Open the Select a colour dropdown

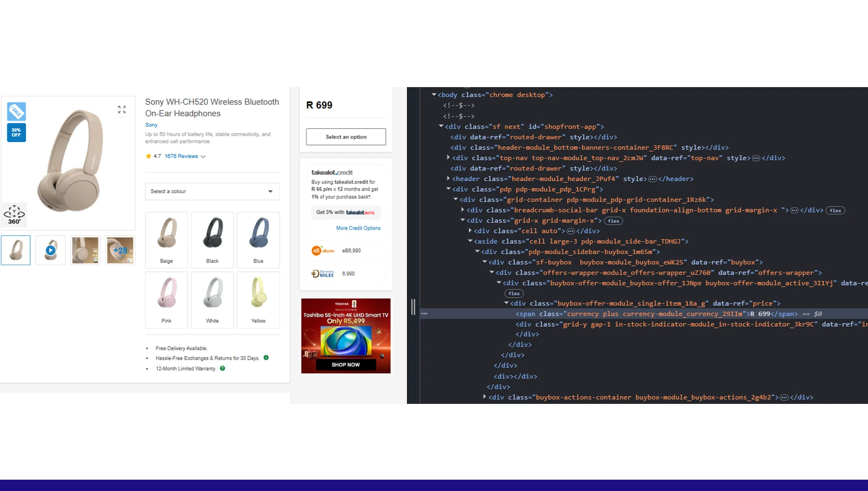tap(212, 191)
